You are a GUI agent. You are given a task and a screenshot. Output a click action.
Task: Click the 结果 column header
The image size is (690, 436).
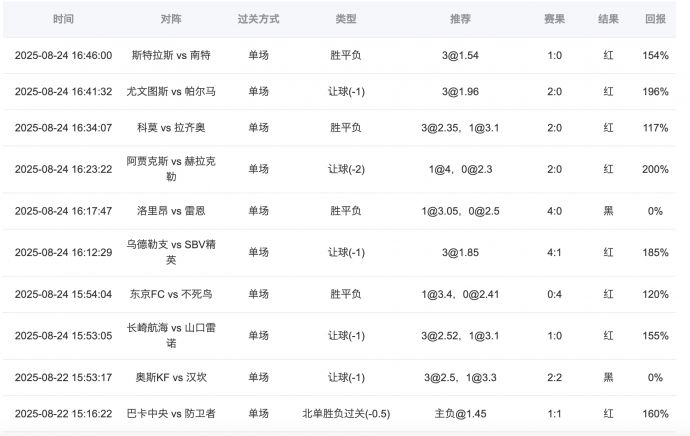coord(608,19)
